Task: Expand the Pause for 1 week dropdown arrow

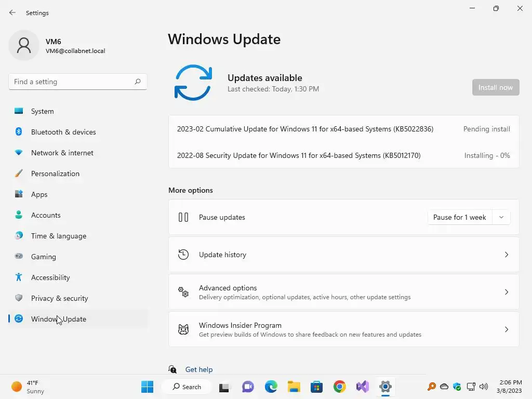Action: [x=501, y=217]
